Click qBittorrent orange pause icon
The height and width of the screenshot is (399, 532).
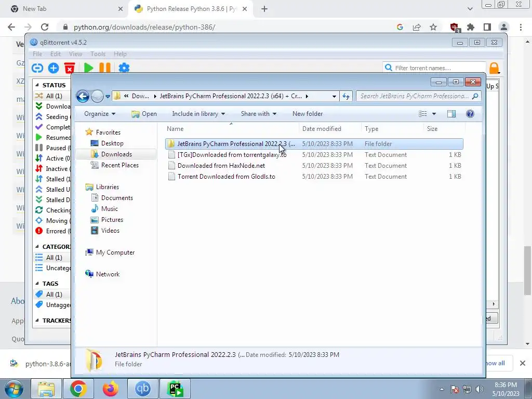click(x=105, y=68)
